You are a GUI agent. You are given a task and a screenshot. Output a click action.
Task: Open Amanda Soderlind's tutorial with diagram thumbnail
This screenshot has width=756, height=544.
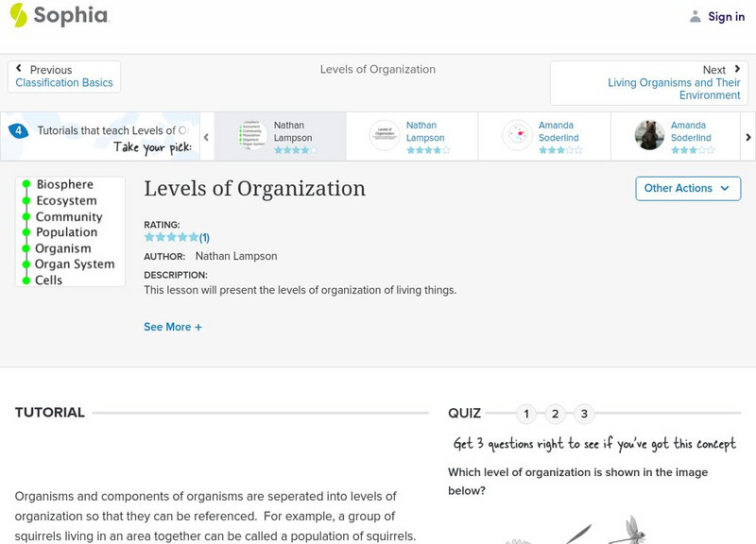pyautogui.click(x=517, y=136)
